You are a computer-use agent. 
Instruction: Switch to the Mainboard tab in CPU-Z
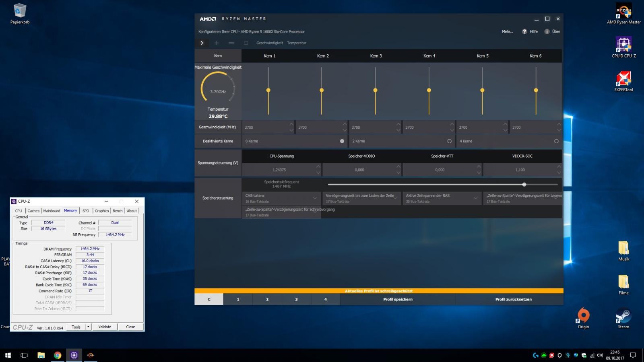click(x=52, y=211)
